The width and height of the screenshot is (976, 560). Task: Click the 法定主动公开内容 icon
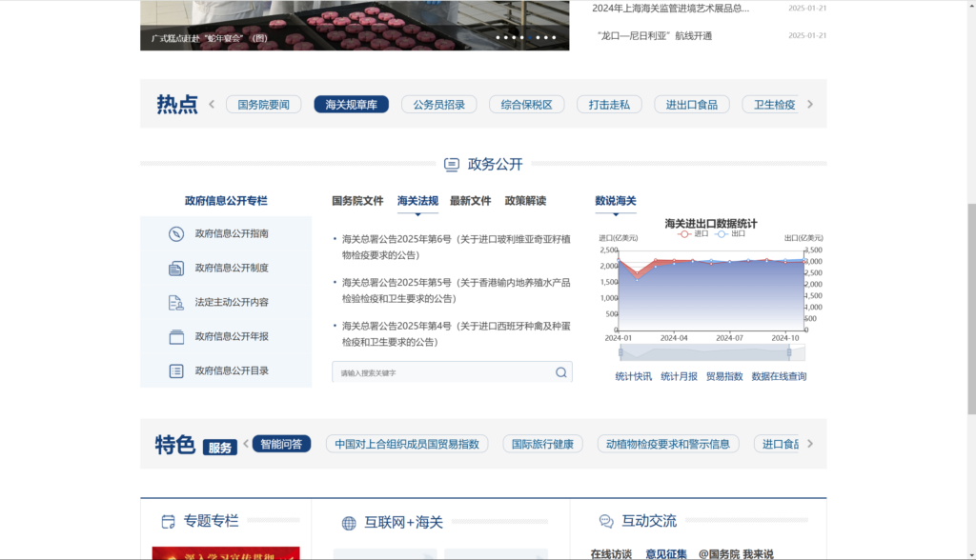176,303
